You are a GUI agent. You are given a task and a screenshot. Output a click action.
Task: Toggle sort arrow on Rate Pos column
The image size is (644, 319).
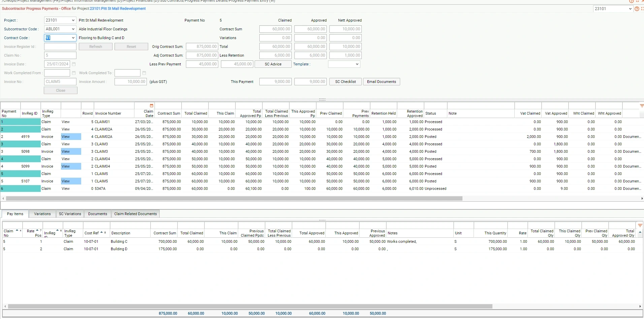(37, 231)
